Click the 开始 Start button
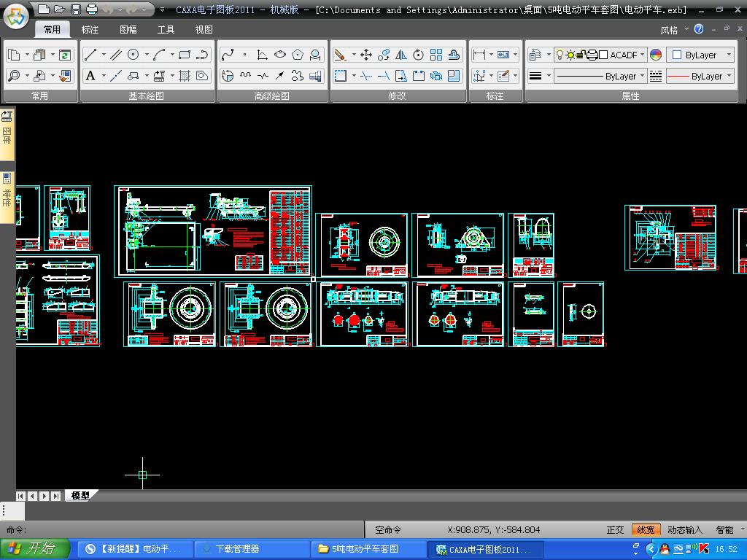This screenshot has width=747, height=560. pos(35,549)
